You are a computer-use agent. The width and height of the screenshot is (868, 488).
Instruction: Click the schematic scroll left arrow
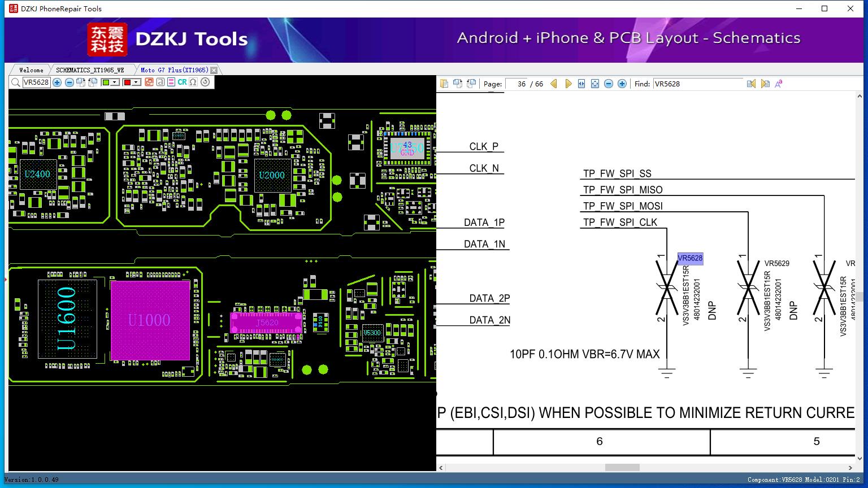pos(441,468)
